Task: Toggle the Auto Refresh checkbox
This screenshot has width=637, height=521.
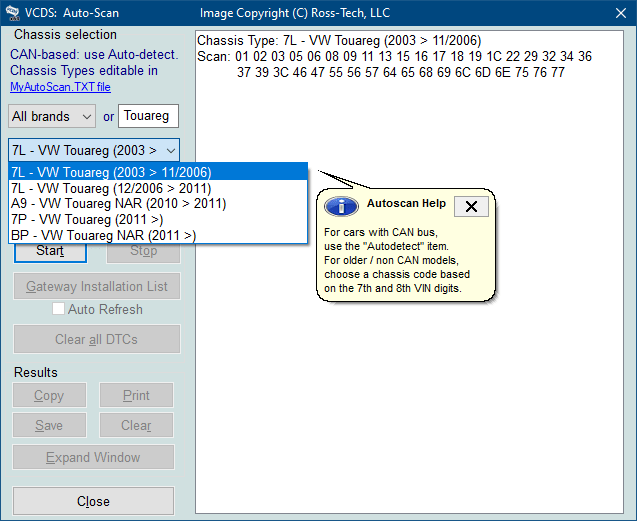Action: pyautogui.click(x=59, y=309)
